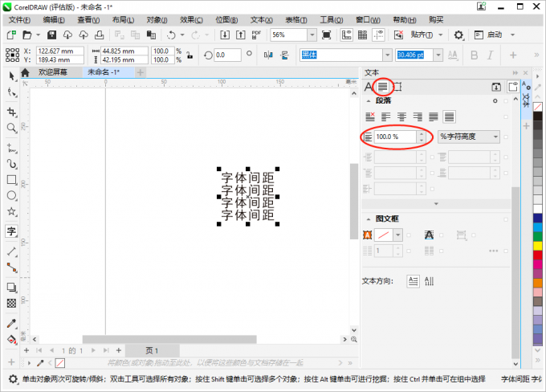
Task: Choose the Rectangle tool
Action: click(11, 180)
